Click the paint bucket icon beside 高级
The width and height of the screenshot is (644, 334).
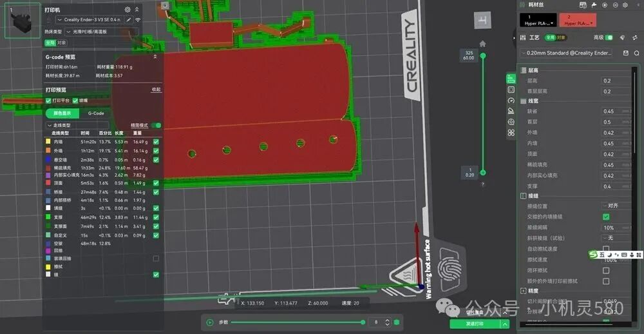coord(622,37)
